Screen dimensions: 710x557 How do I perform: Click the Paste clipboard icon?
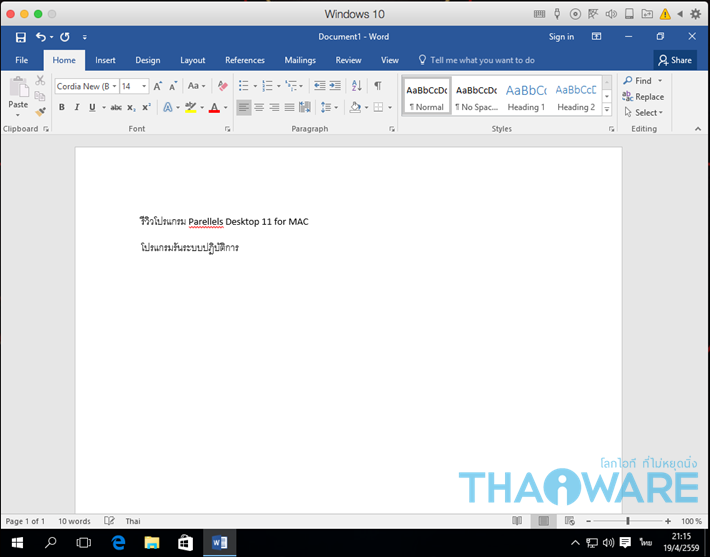(19, 87)
